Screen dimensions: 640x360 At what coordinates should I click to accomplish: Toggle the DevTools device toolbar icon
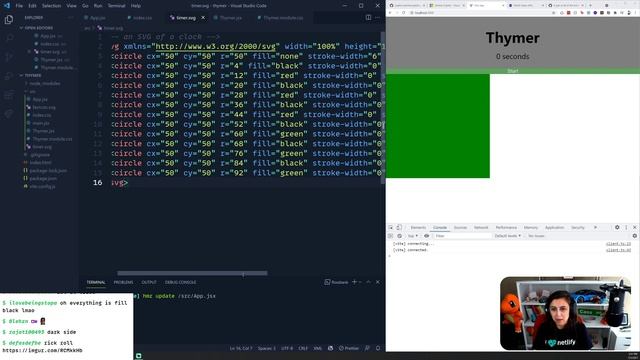point(399,227)
